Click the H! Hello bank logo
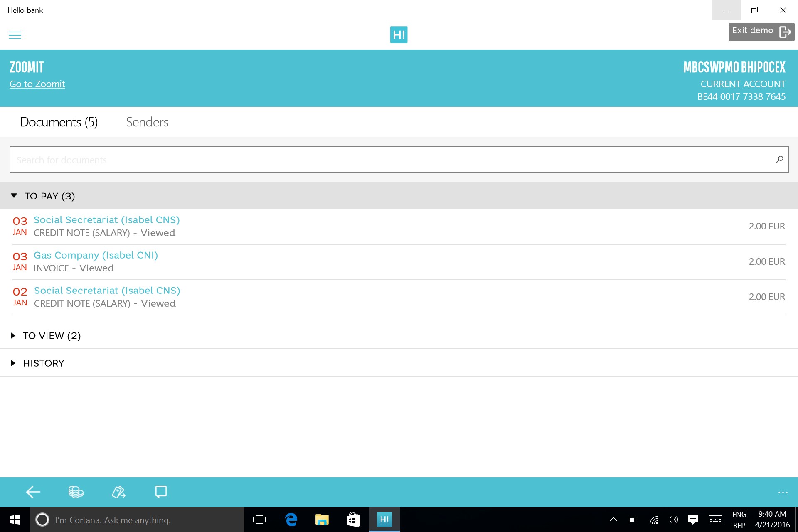Image resolution: width=798 pixels, height=532 pixels. [398, 34]
